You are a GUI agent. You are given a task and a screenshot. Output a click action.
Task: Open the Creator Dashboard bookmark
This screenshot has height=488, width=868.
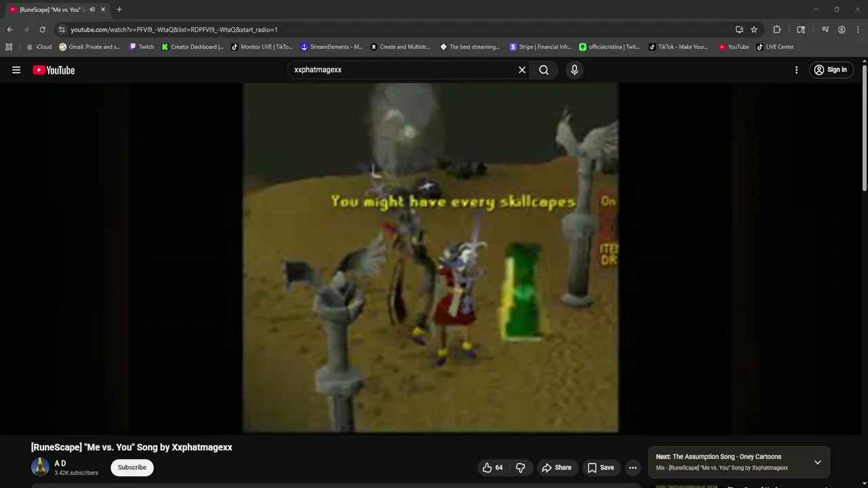(193, 47)
